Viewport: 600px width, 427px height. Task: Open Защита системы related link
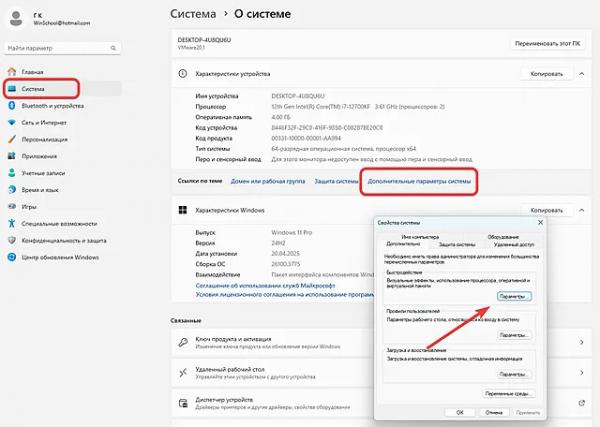336,181
